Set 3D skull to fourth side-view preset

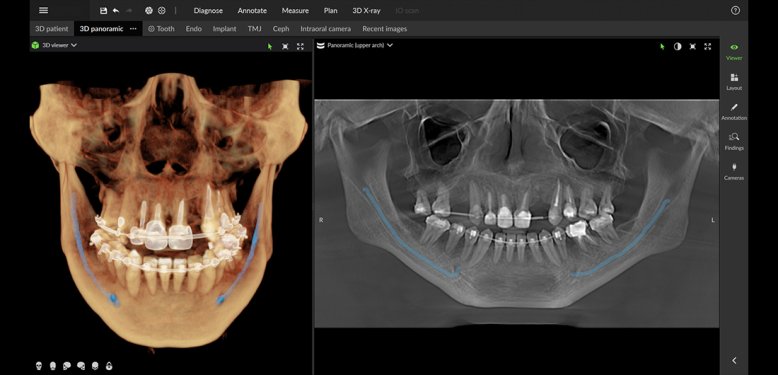click(x=81, y=366)
